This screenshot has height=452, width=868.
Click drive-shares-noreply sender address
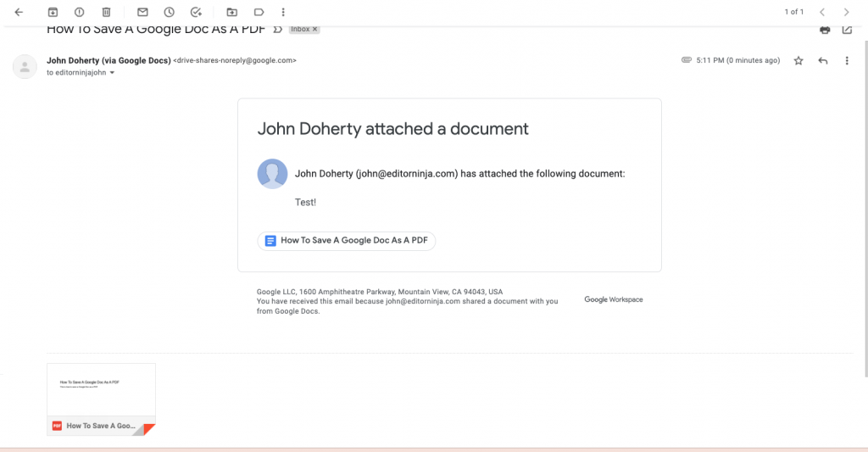click(235, 60)
